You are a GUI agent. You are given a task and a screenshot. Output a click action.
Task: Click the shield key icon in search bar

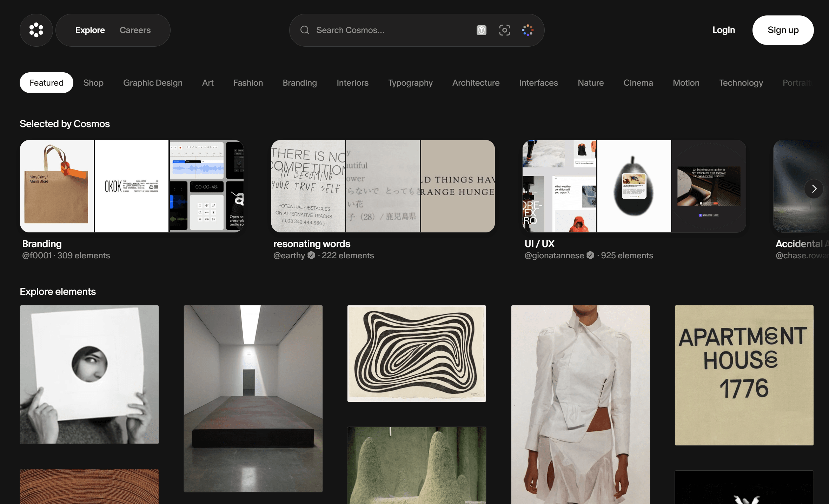481,30
